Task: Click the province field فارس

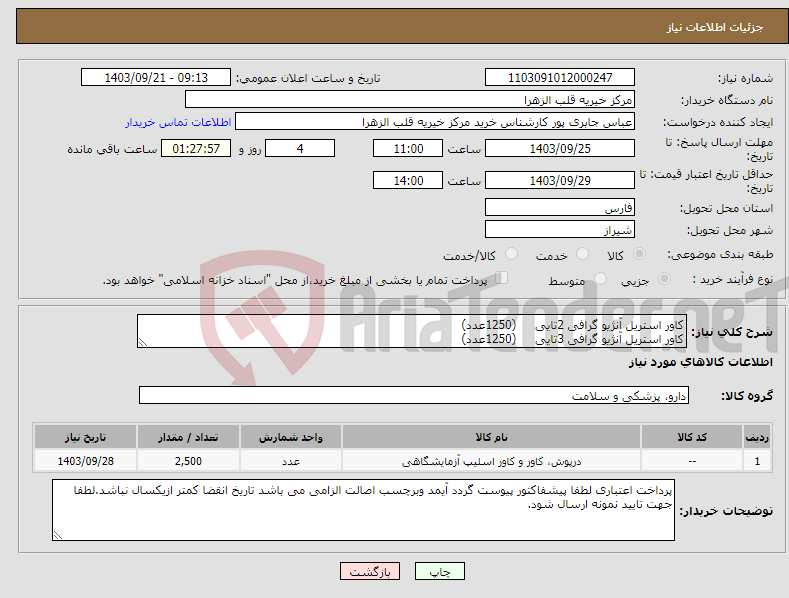Action: click(x=560, y=207)
